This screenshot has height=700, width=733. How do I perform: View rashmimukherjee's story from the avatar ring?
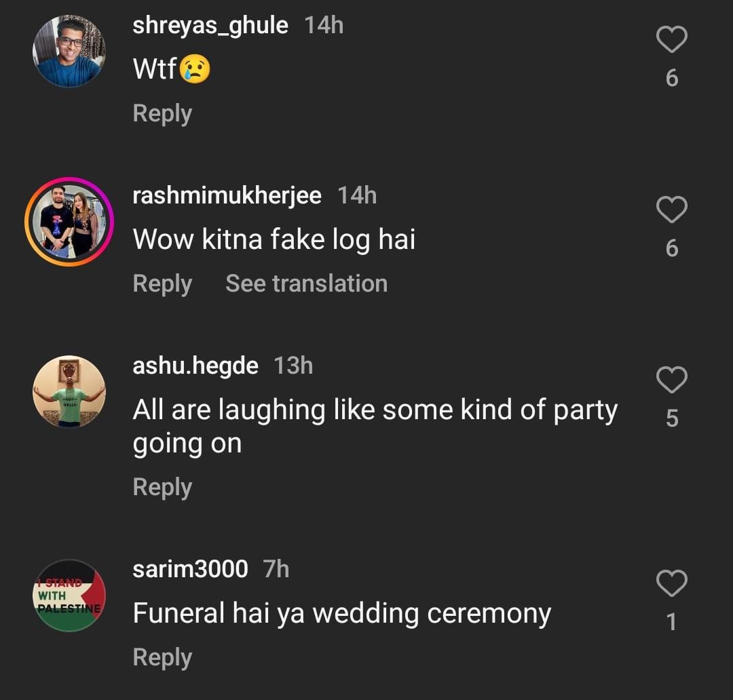(69, 222)
